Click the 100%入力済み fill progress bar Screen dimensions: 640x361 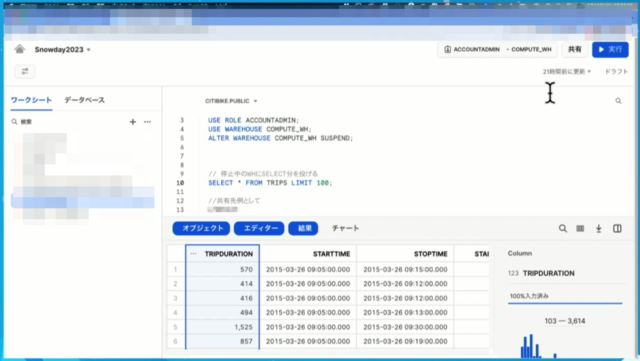point(565,303)
